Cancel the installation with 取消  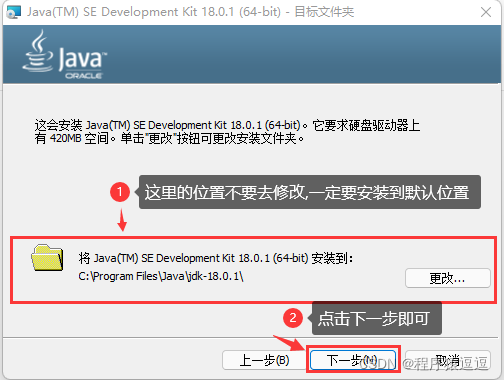point(448,360)
